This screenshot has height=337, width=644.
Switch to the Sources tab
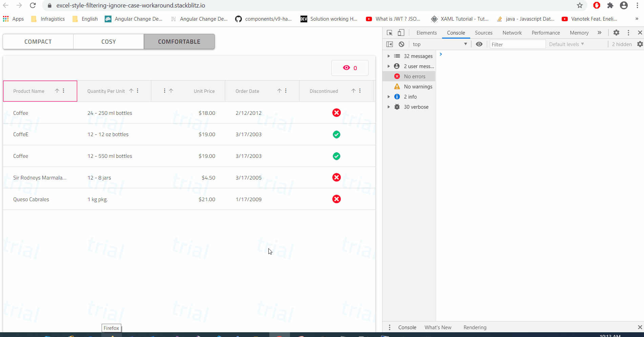coord(484,33)
